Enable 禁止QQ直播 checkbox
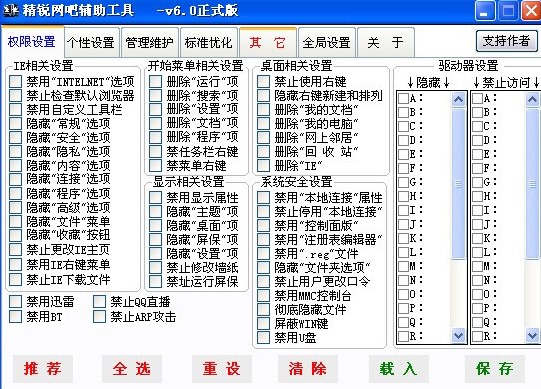541x389 pixels. (99, 302)
